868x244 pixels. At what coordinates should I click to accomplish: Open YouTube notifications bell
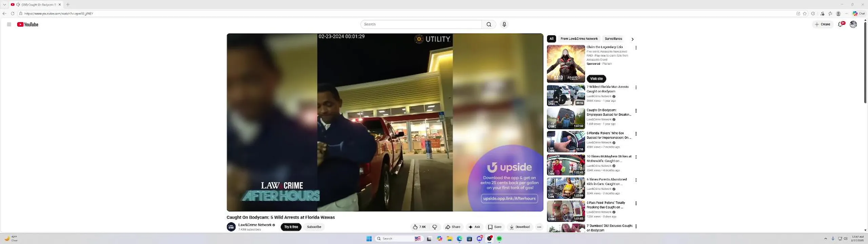pos(841,24)
